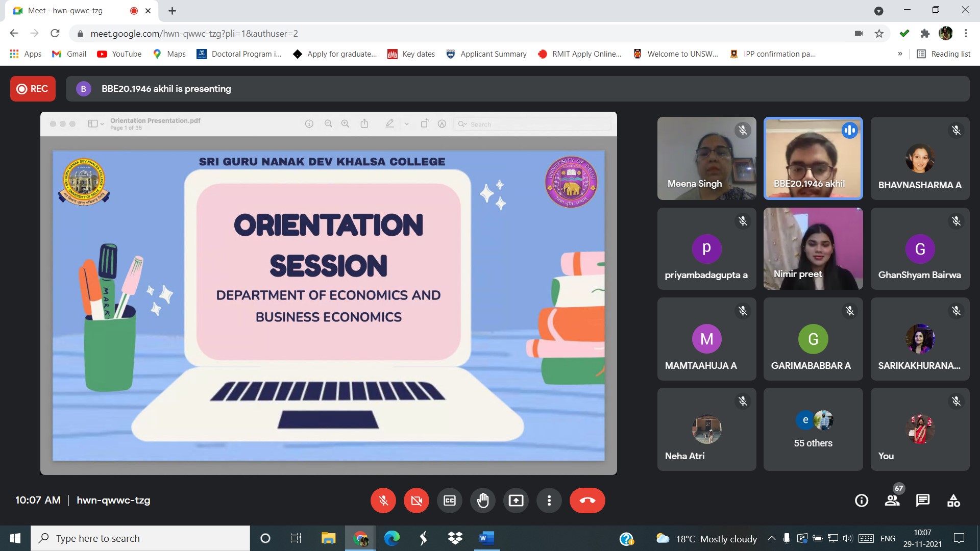Screen dimensions: 980x551
Task: Select the Meet hwn-qwwc-tzg tab
Action: click(x=66, y=11)
